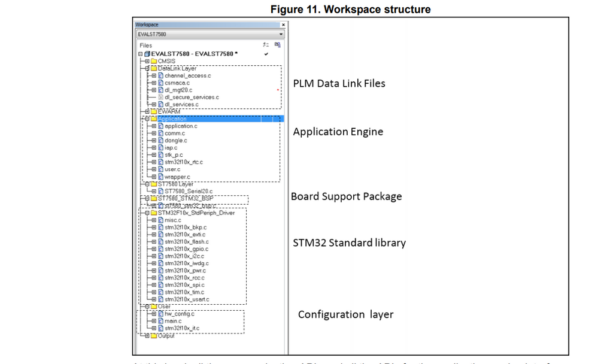
Task: Close the Workspace panel
Action: [283, 25]
